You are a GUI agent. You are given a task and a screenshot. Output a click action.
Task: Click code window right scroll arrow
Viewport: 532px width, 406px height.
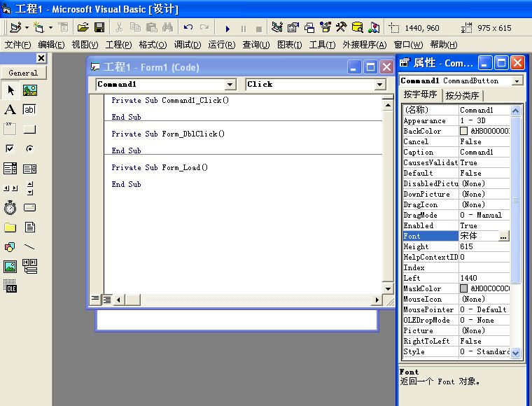pyautogui.click(x=377, y=300)
